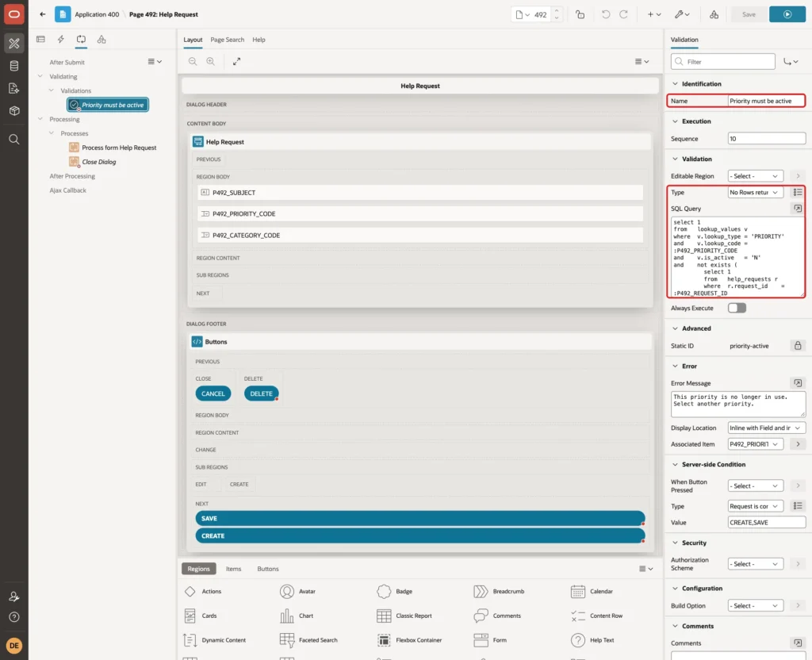Screen dimensions: 812x660
Task: Open shared components icon in top toolbar
Action: [x=714, y=14]
